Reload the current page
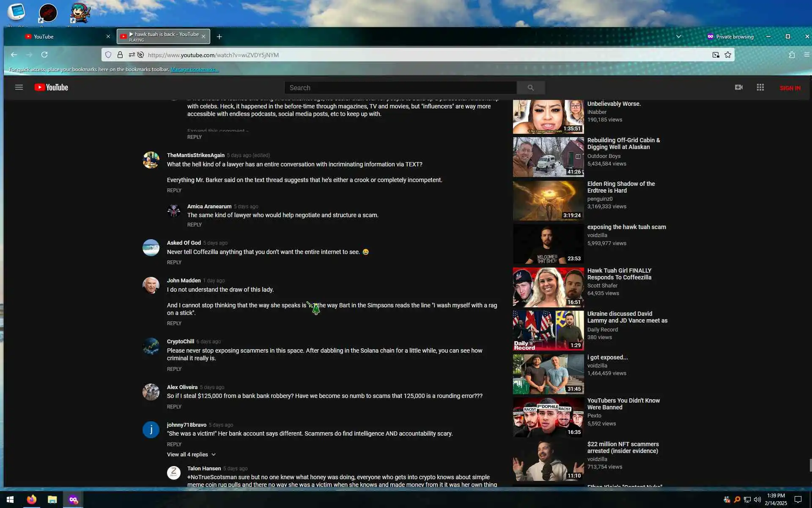The height and width of the screenshot is (508, 812). coord(44,55)
